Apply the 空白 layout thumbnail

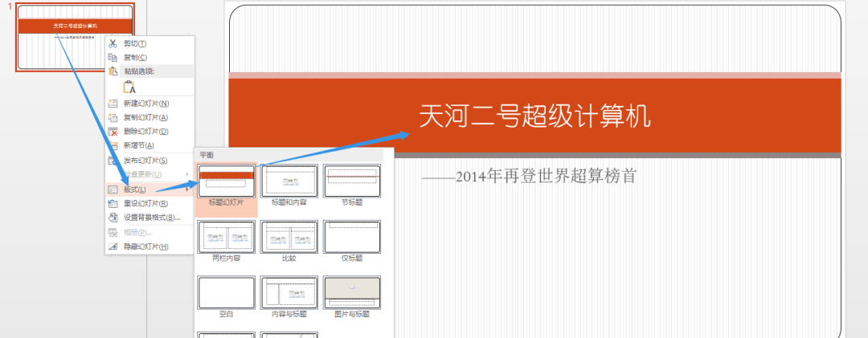coord(227,293)
